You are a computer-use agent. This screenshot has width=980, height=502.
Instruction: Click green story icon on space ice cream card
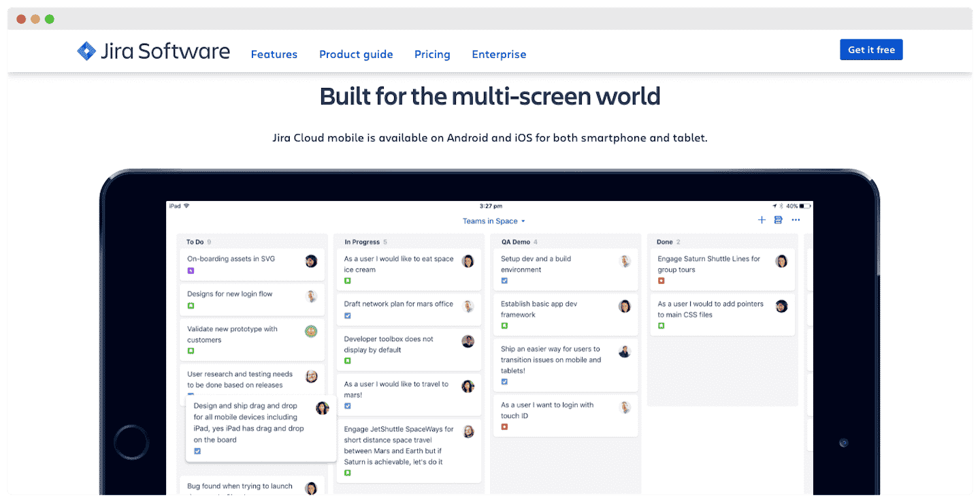click(x=347, y=281)
